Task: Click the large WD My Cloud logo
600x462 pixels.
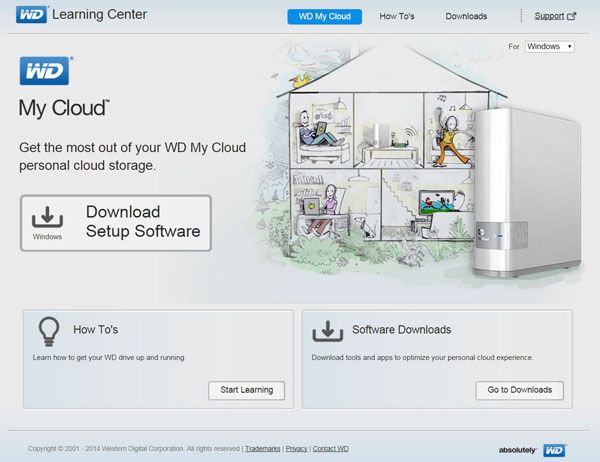Action: pyautogui.click(x=45, y=71)
